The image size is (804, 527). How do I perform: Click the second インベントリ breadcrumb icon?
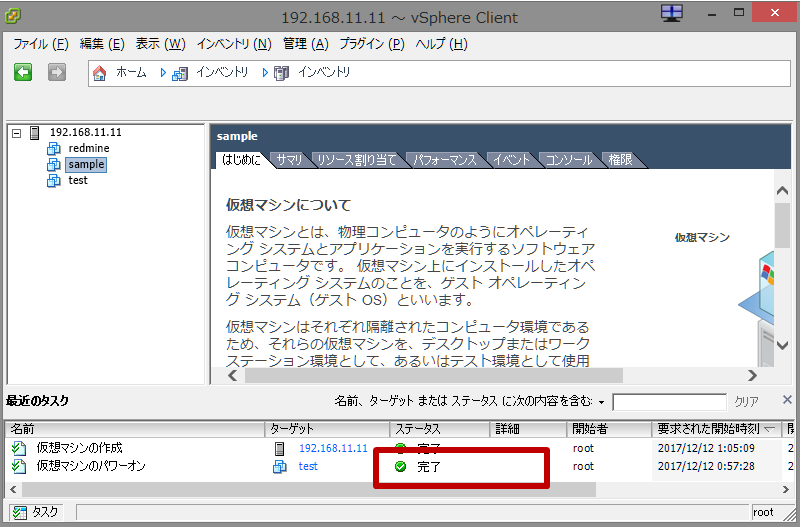coord(282,73)
